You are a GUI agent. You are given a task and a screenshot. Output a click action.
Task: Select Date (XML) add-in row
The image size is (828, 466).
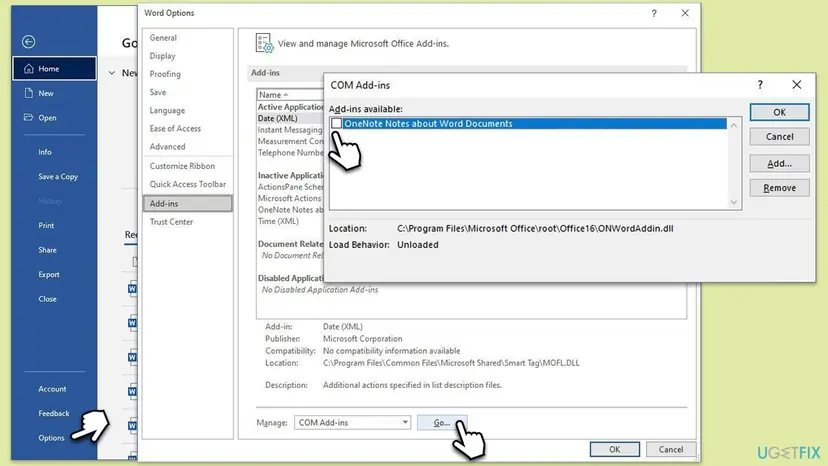(x=290, y=118)
